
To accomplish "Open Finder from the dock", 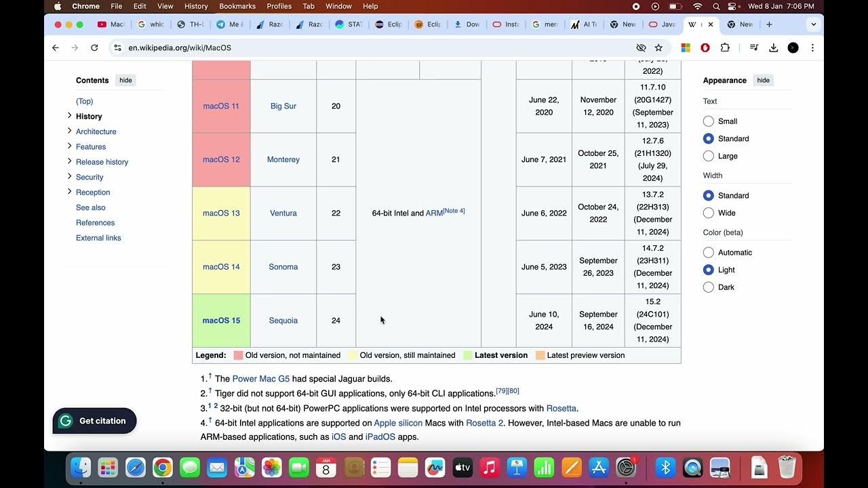I will click(x=81, y=468).
